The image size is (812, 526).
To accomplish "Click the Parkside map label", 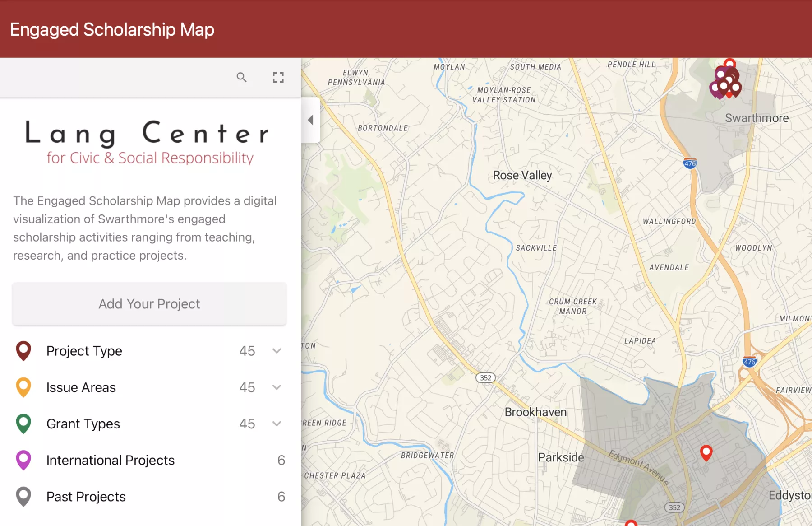I will point(561,457).
